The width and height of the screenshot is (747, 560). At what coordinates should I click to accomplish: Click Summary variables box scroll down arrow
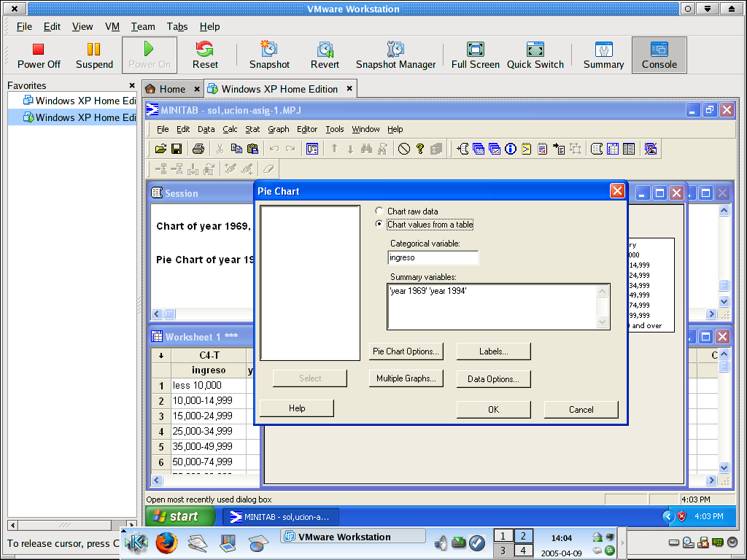click(x=602, y=322)
